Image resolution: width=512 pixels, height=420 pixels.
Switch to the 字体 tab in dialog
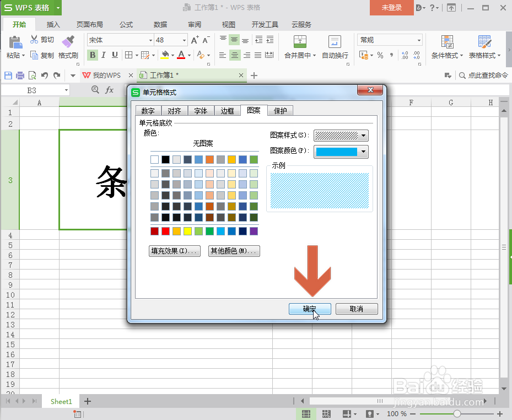click(x=201, y=111)
